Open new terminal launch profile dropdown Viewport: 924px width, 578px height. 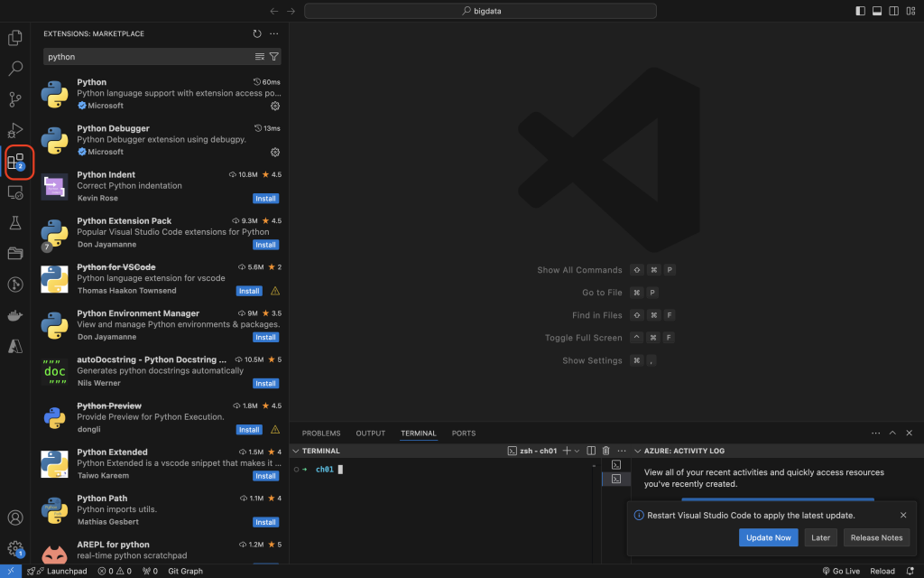(x=577, y=451)
